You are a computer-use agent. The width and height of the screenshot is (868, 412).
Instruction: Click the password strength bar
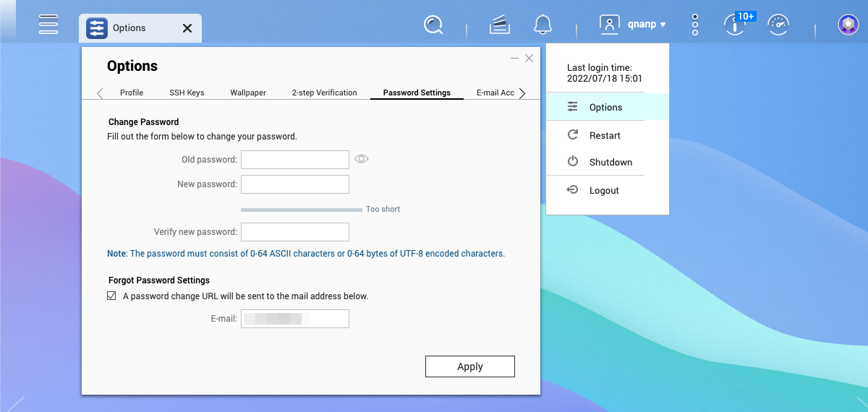[301, 210]
